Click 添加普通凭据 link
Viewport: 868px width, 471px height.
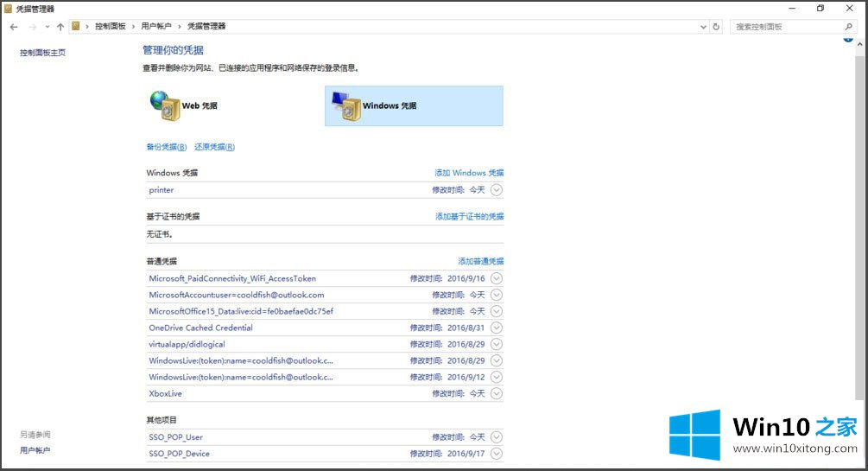[x=480, y=261]
